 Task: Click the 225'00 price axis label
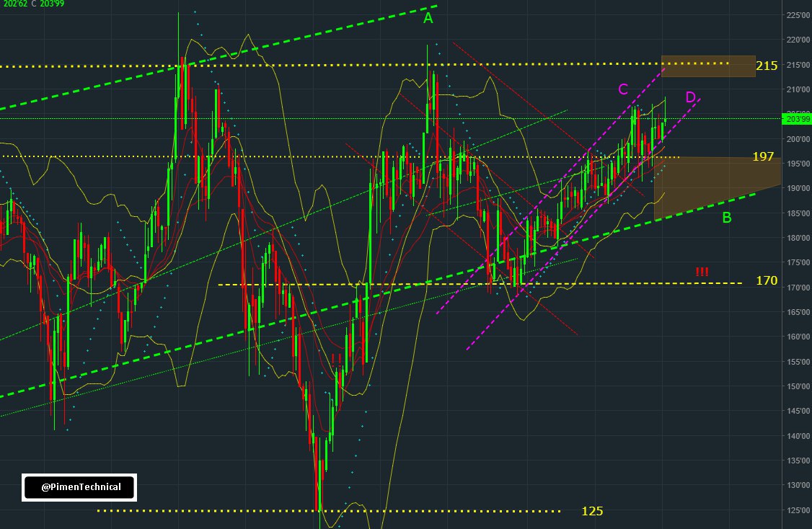click(798, 16)
